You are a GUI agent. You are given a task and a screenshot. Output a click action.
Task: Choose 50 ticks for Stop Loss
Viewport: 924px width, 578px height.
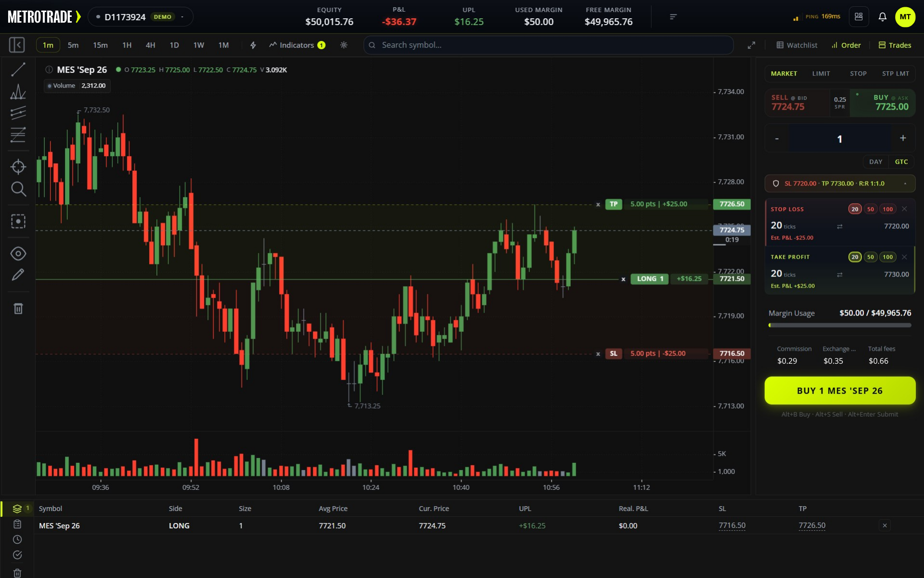[x=871, y=209]
